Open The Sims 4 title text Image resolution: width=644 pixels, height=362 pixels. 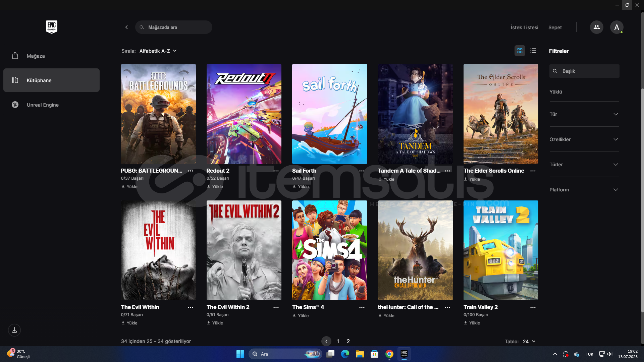pos(308,307)
